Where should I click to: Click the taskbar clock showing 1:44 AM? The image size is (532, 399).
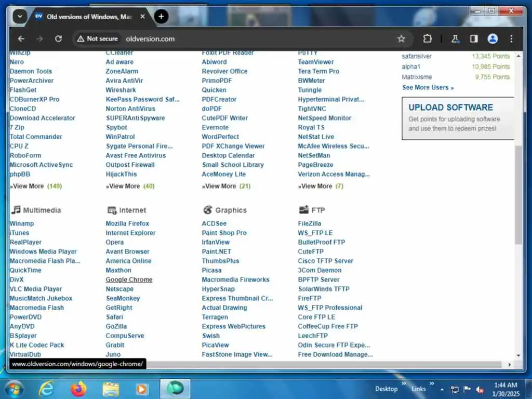506,389
